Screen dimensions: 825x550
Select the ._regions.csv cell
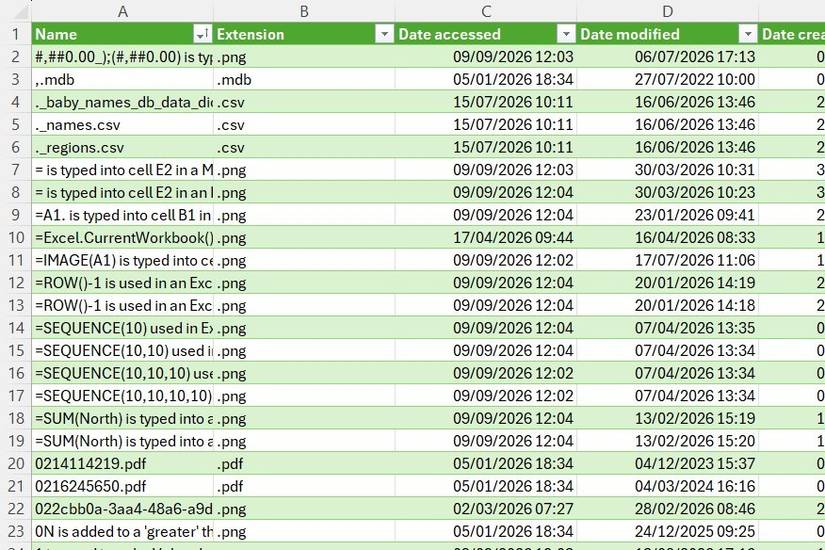click(x=123, y=147)
